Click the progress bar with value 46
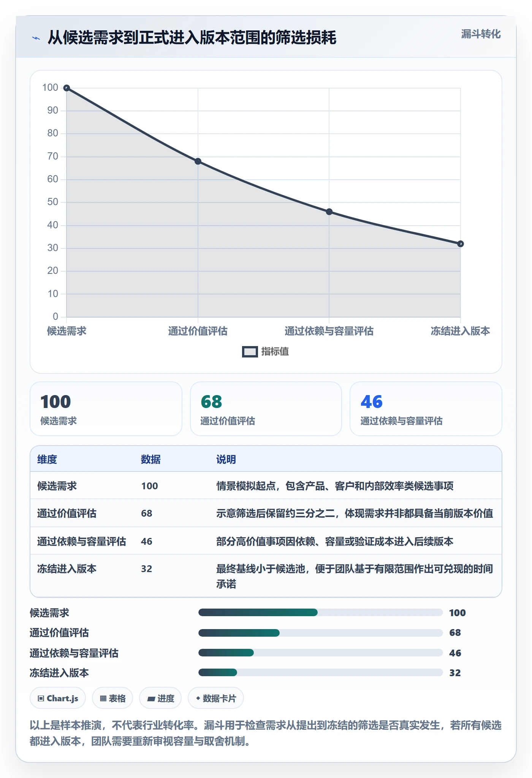 (x=320, y=653)
